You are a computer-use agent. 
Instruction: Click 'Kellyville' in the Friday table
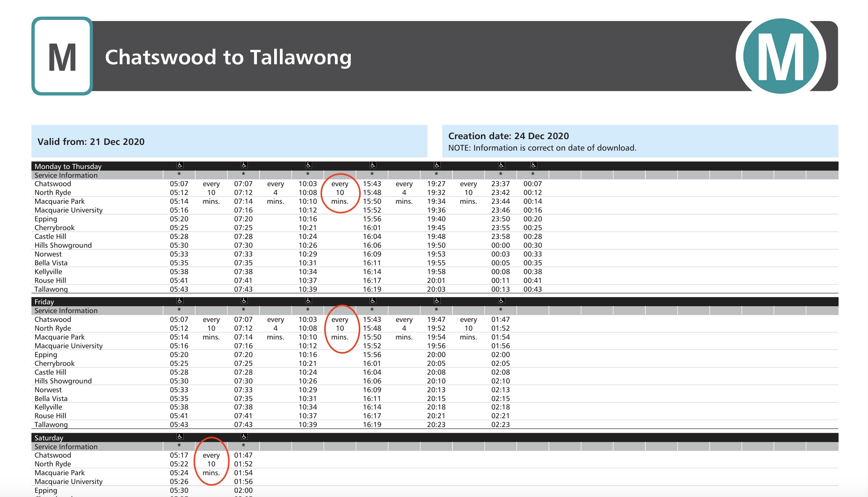click(48, 407)
